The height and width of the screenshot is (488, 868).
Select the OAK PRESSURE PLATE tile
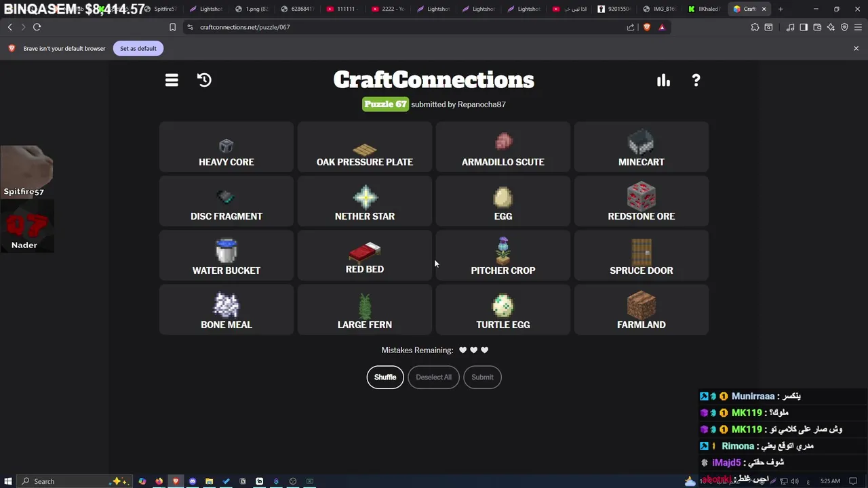pos(365,147)
